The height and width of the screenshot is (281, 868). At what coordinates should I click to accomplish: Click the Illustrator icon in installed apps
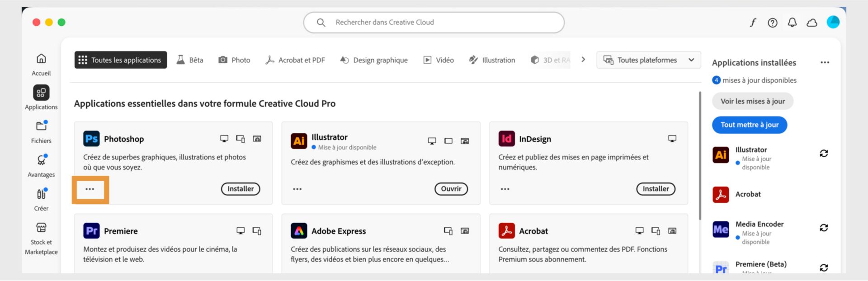pyautogui.click(x=721, y=155)
